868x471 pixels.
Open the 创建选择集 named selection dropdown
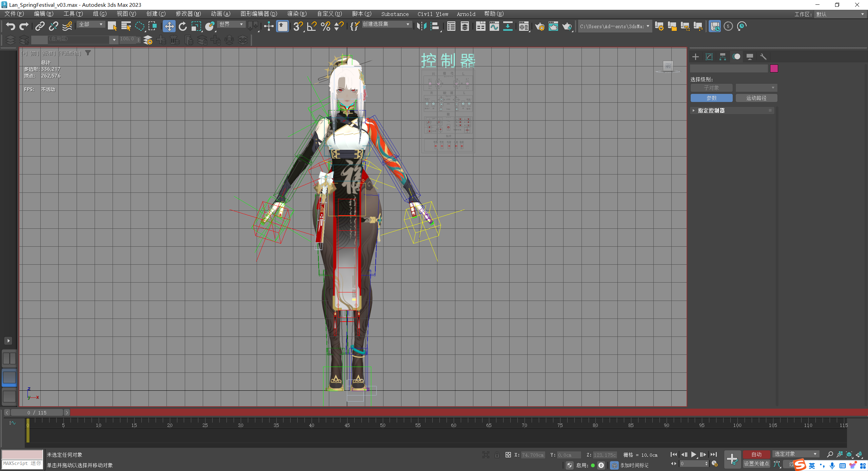click(x=387, y=24)
